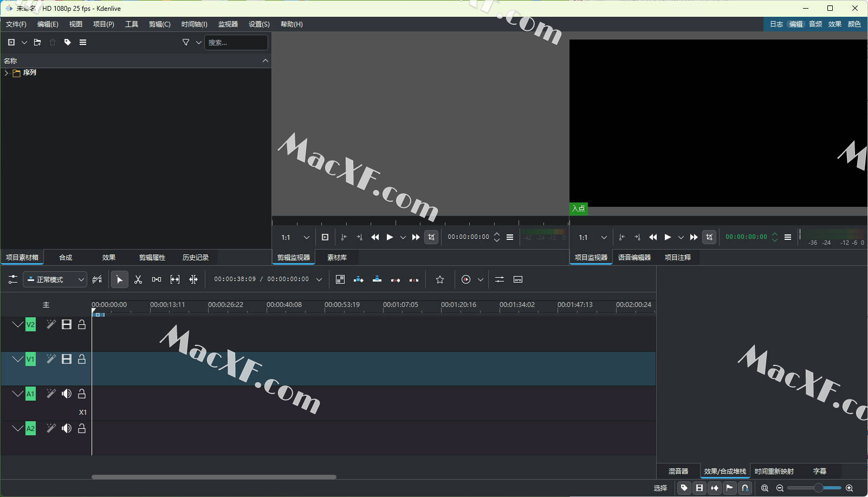The image size is (868, 497).
Task: Click the subtitle tool icon
Action: [x=518, y=279]
